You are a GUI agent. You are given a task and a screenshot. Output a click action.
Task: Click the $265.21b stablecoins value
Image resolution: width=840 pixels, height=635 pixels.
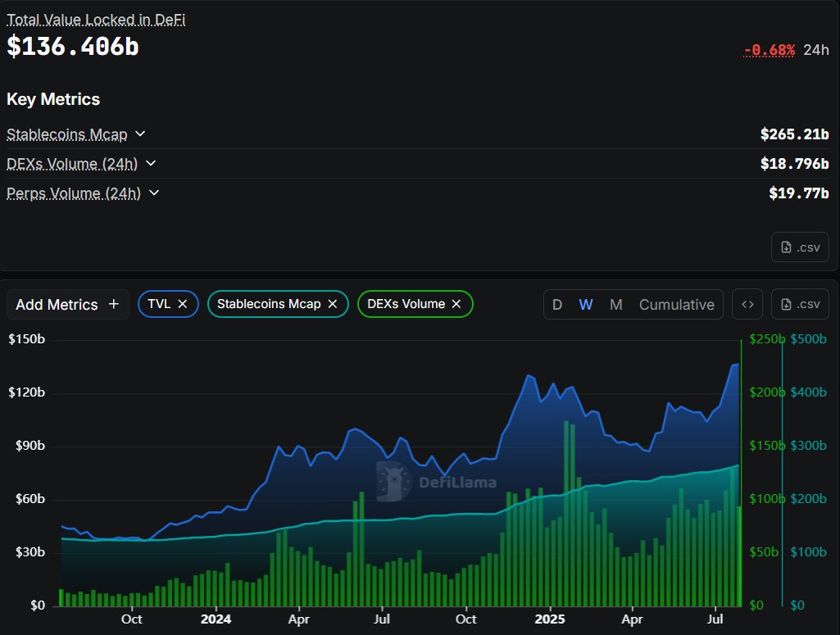pyautogui.click(x=794, y=134)
